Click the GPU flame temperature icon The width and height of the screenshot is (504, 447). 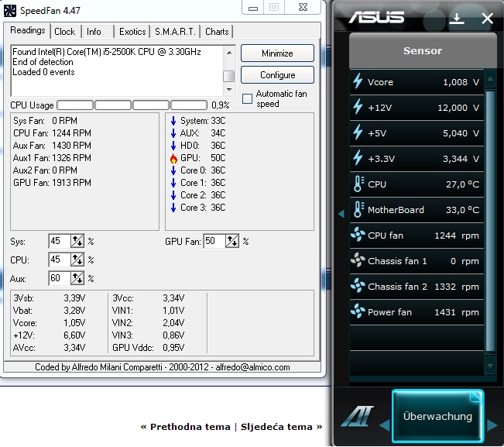(173, 158)
